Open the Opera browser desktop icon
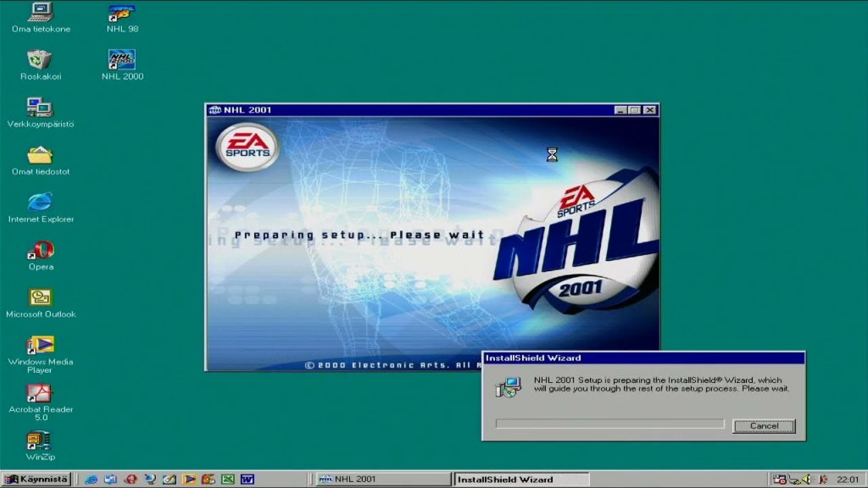Screen dimensions: 868x488 click(x=40, y=252)
